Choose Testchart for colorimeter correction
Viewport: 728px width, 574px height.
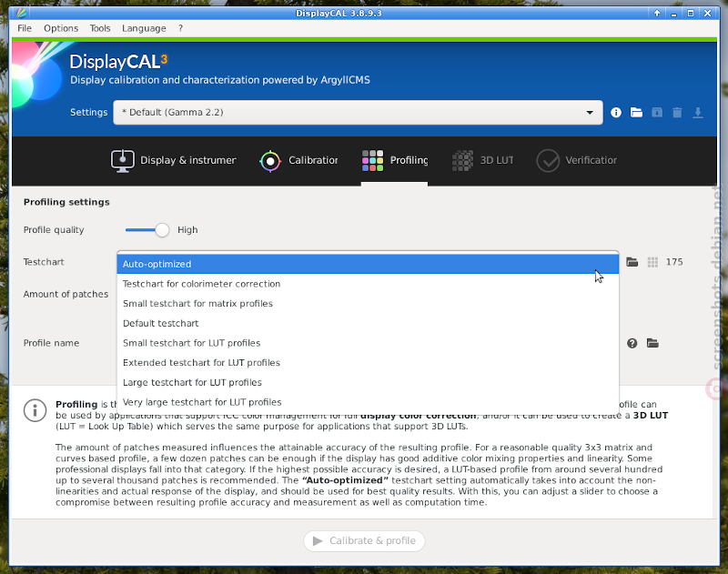(x=368, y=284)
